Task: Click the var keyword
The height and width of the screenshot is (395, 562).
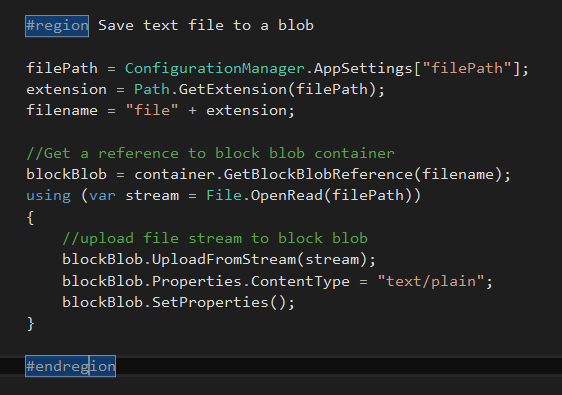Action: pyautogui.click(x=103, y=196)
